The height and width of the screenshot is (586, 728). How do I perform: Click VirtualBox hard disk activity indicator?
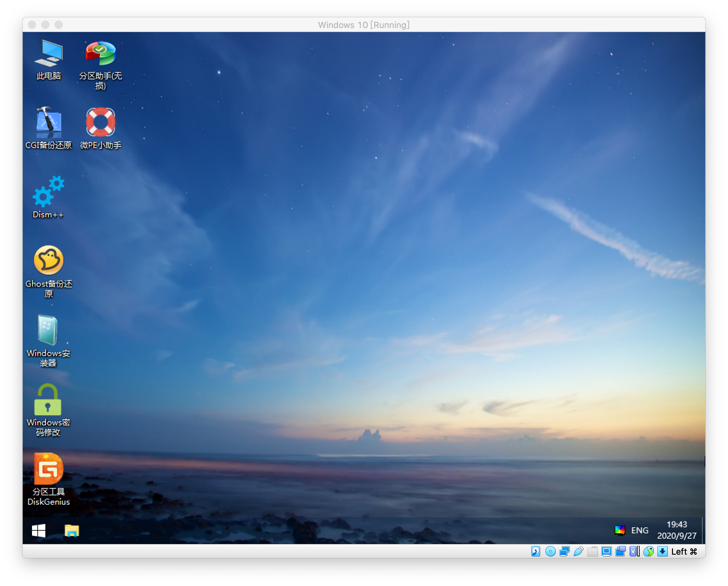tap(536, 552)
